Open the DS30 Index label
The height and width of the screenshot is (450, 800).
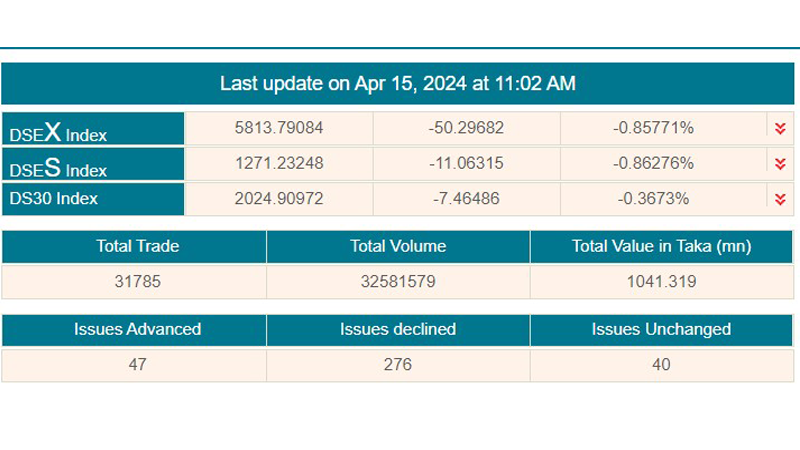[54, 198]
